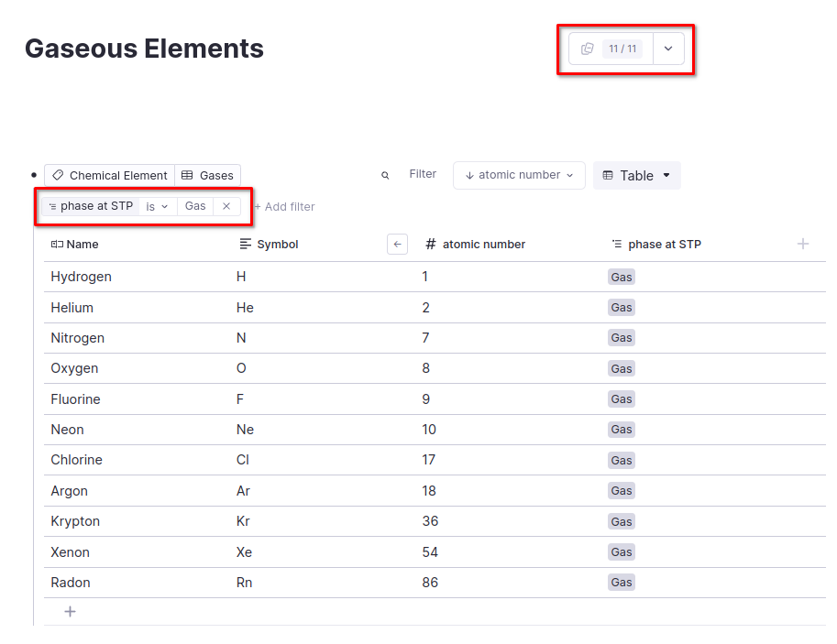Add a new column with plus icon
837x644 pixels.
pos(803,244)
